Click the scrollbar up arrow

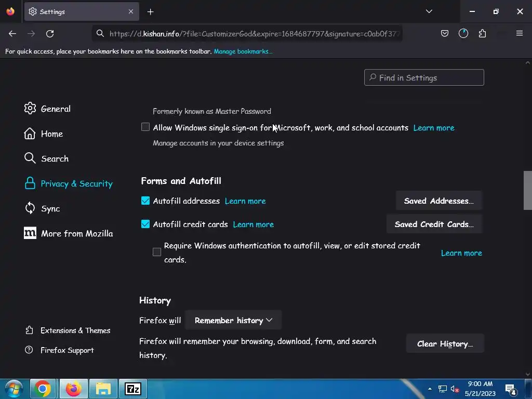tap(528, 63)
